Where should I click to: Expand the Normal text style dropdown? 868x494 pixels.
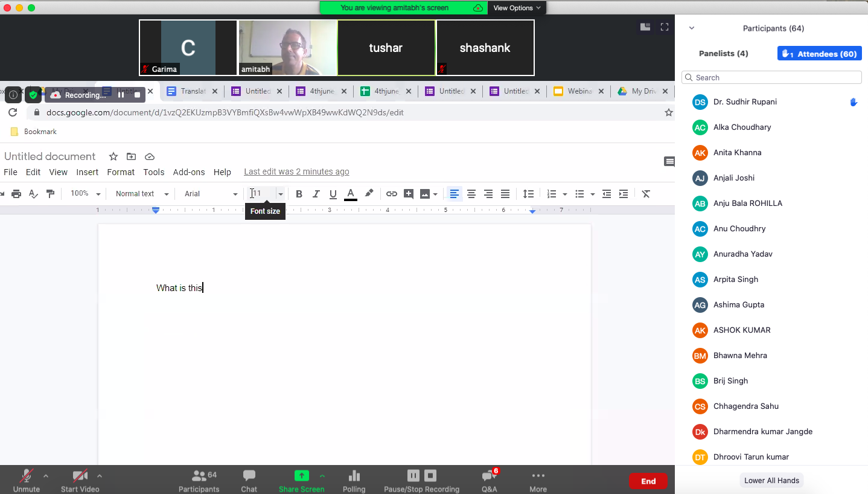(142, 194)
